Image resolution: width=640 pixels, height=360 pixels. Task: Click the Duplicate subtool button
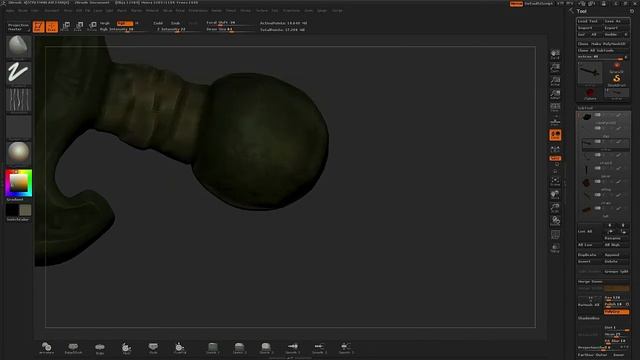pyautogui.click(x=589, y=255)
